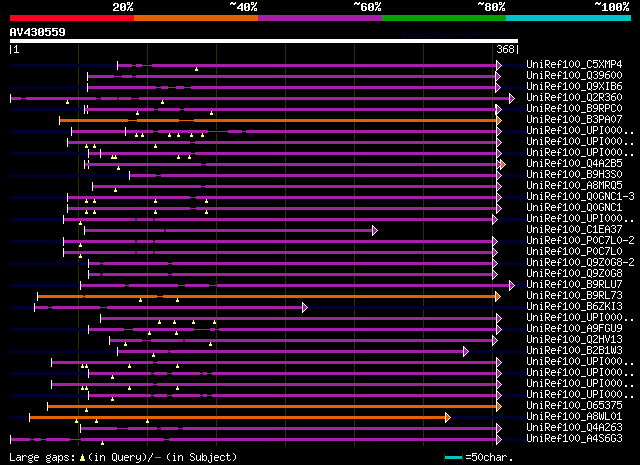Screen dimensions: 640x465
Task: Click the query end position 368 label
Action: click(505, 49)
